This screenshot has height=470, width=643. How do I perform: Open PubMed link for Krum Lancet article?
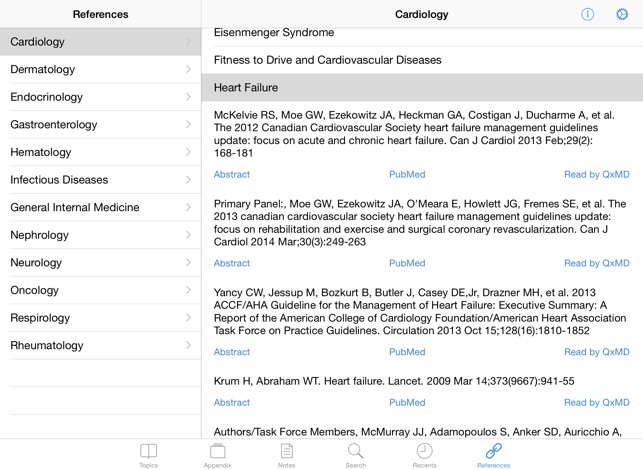click(x=407, y=402)
